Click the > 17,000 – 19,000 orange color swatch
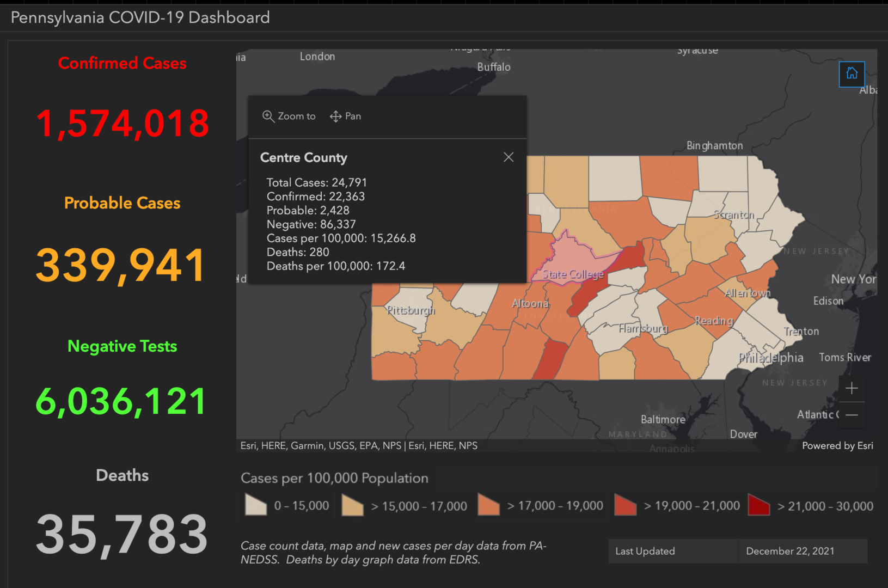The width and height of the screenshot is (888, 588). tap(488, 505)
